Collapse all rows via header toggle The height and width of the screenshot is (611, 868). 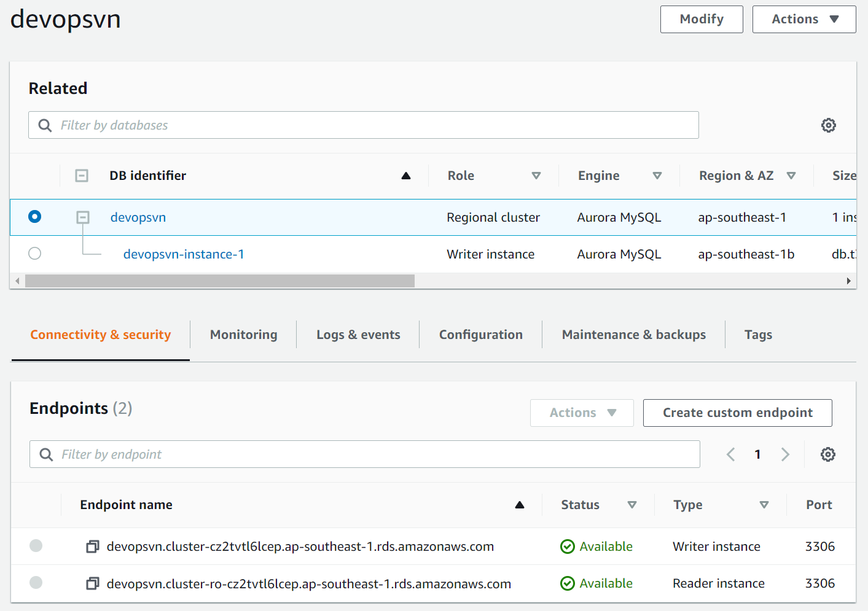[x=82, y=176]
